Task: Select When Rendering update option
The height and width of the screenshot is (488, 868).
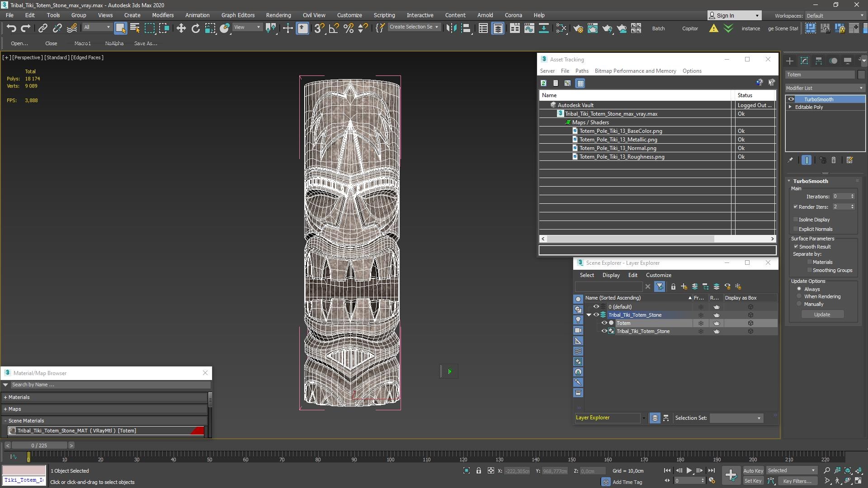Action: [x=799, y=296]
